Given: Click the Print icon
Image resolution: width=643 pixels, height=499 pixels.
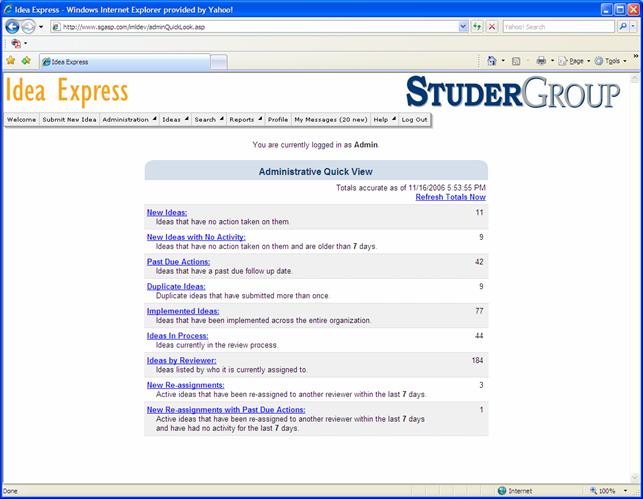Looking at the screenshot, I should point(541,61).
